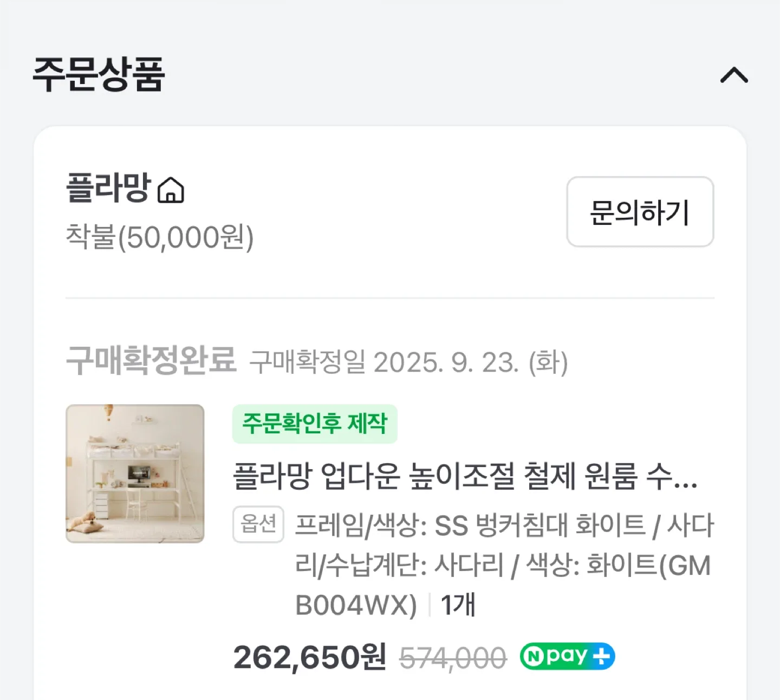The height and width of the screenshot is (700, 780).
Task: Tap the store home icon beside 플라망
Action: (x=171, y=190)
